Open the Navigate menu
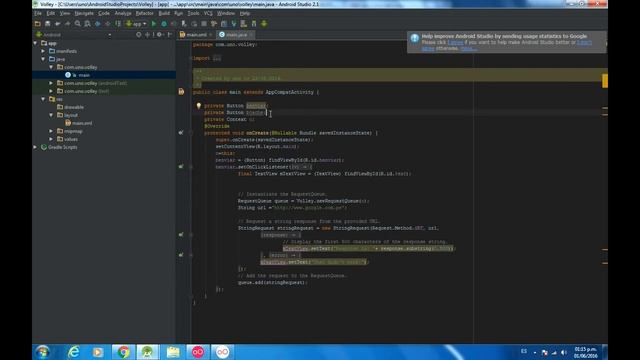The height and width of the screenshot is (360, 640). pos(84,13)
